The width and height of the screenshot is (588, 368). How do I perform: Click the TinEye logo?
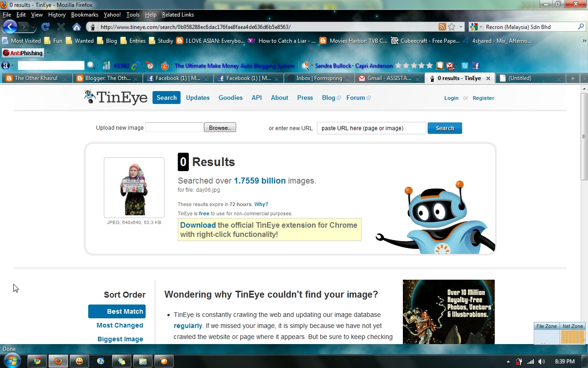(116, 98)
